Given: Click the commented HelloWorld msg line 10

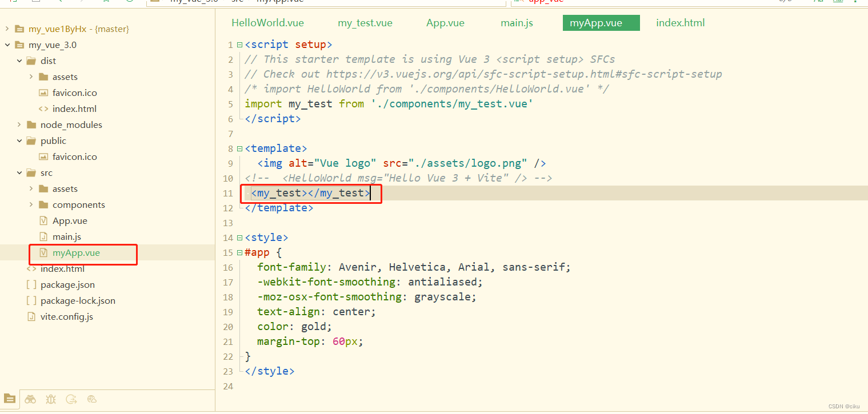Looking at the screenshot, I should [398, 178].
